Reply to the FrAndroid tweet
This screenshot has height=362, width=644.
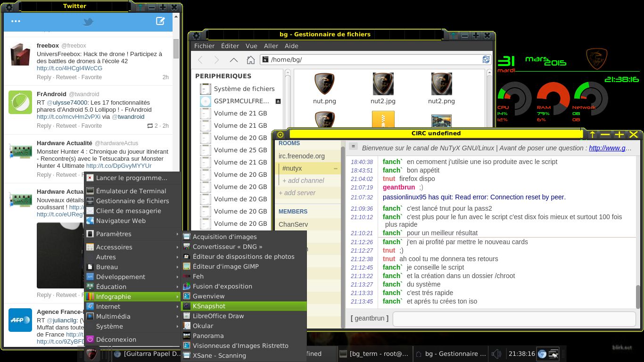(44, 126)
